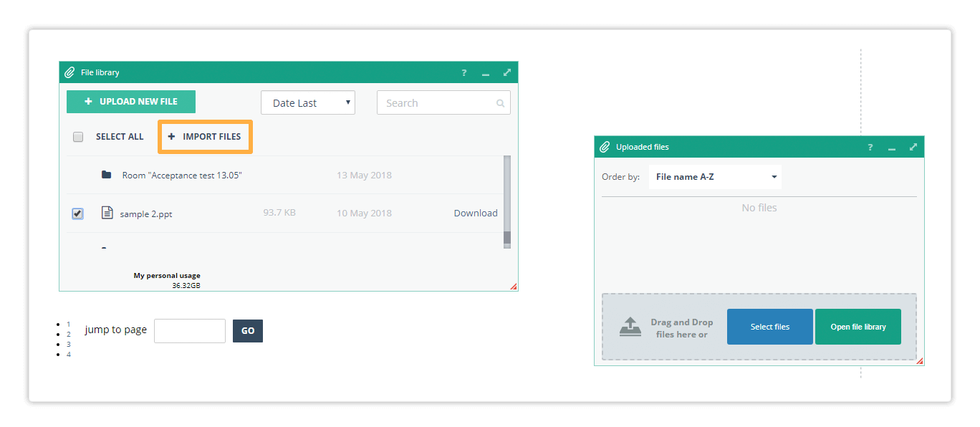Viewport: 980px width, 427px height.
Task: Download sample 2.ppt
Action: 476,213
